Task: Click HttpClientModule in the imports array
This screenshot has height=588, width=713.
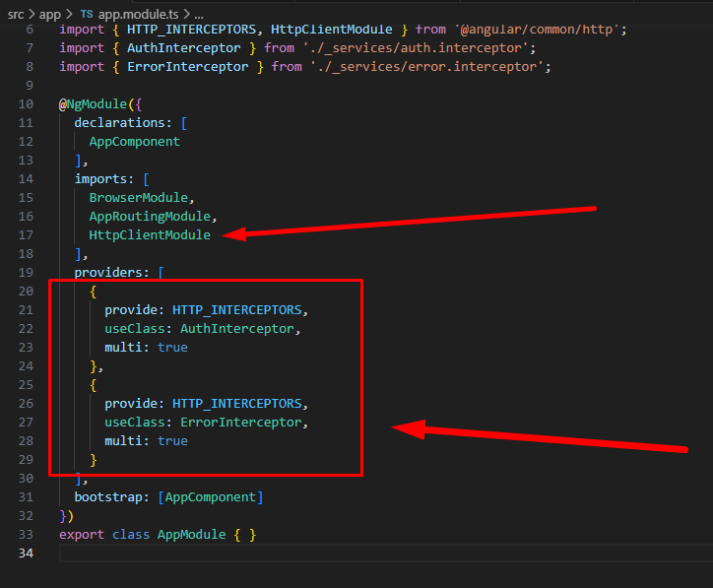Action: pos(150,234)
